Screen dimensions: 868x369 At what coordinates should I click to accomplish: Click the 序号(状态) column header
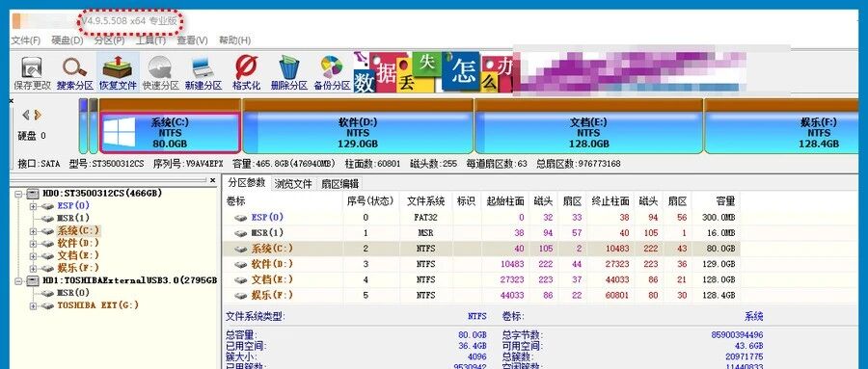[370, 201]
